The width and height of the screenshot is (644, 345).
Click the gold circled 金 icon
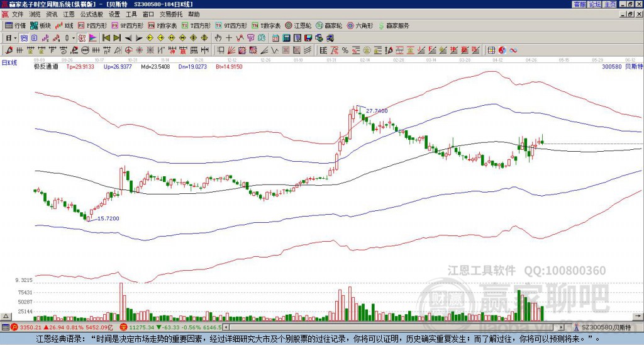[367, 50]
